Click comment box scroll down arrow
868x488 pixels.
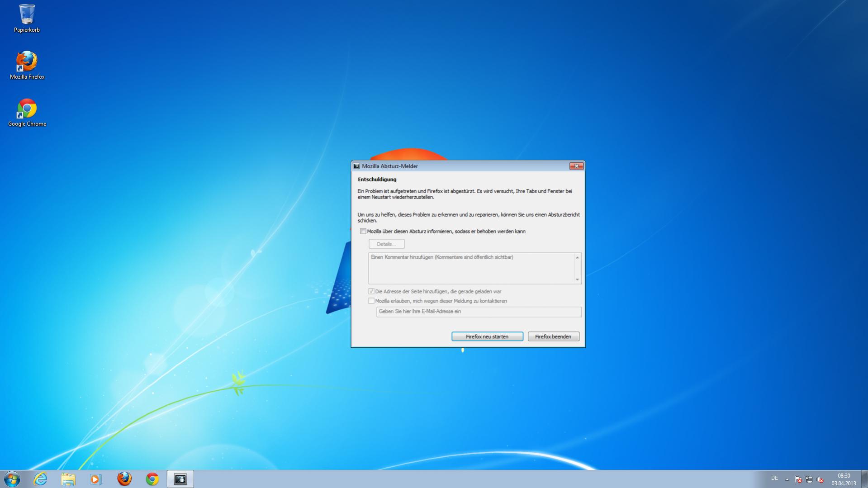(578, 280)
